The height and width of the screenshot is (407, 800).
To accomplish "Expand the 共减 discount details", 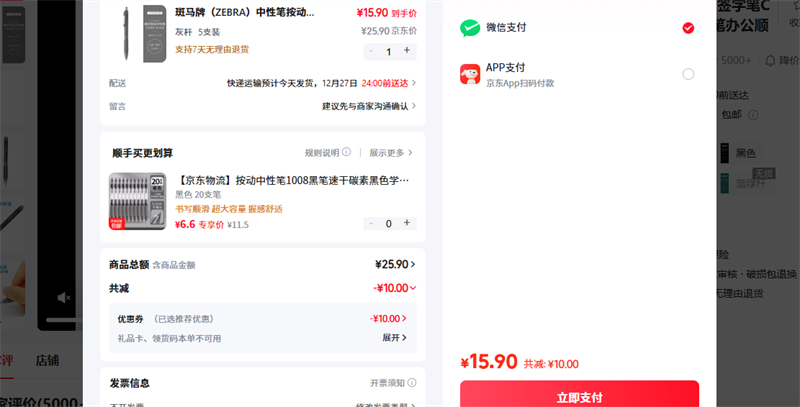I will coord(413,288).
